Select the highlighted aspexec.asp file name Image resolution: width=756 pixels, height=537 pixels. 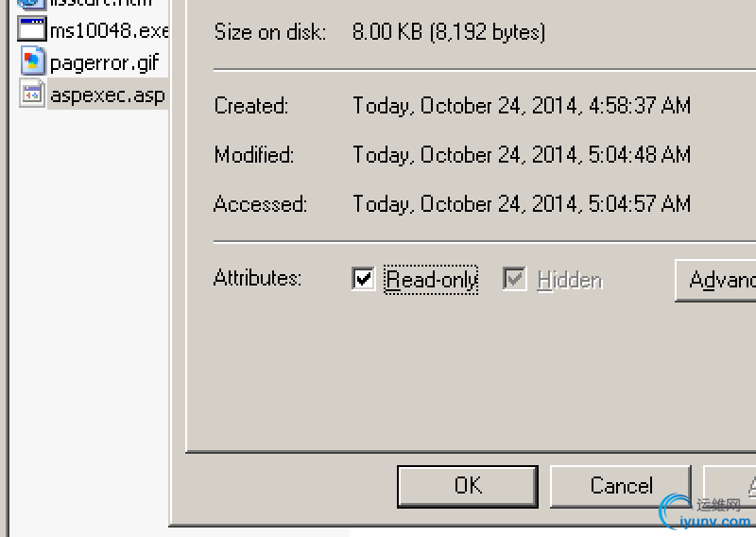(x=107, y=95)
